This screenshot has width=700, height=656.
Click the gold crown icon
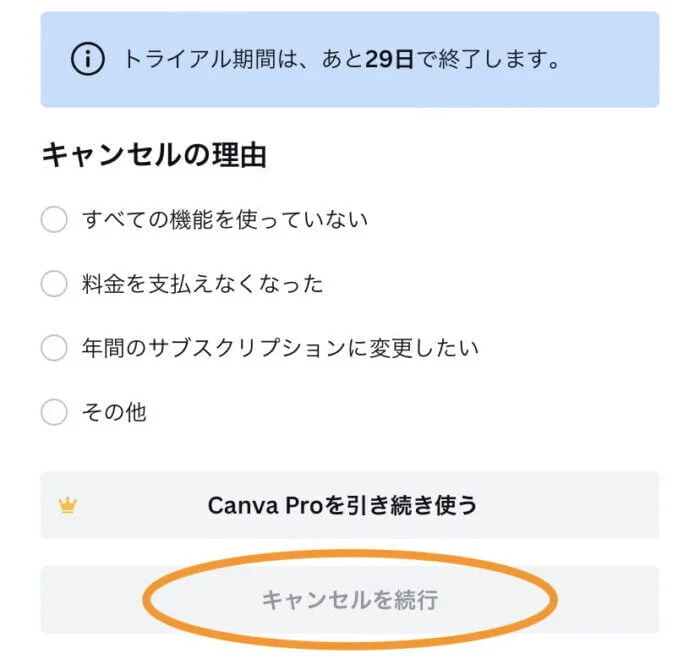tap(67, 506)
